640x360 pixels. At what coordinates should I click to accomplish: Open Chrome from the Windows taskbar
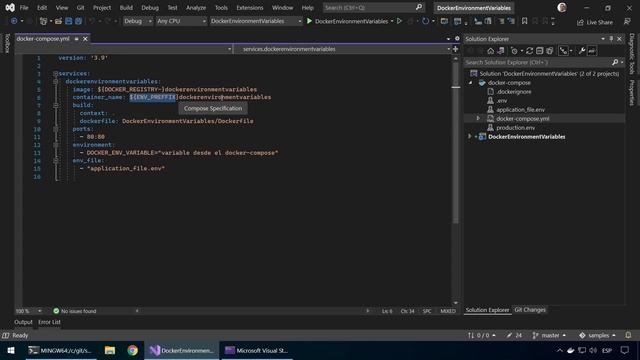point(133,350)
